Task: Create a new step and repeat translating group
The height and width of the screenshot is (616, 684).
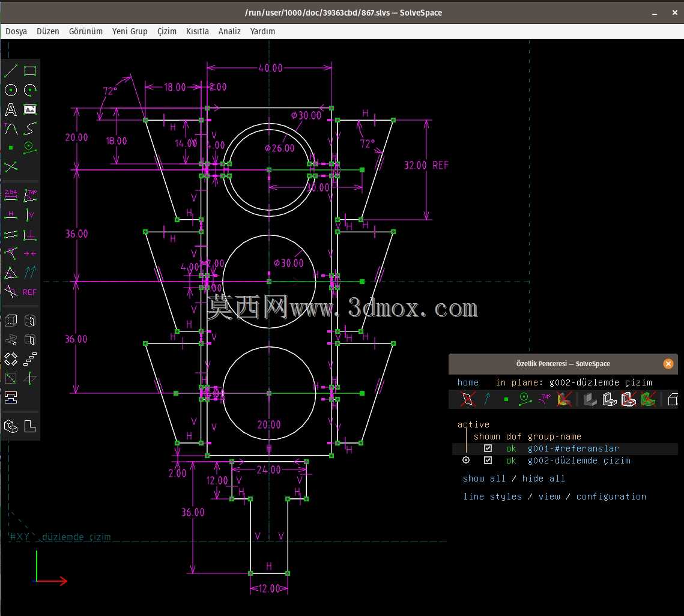Action: [x=30, y=359]
